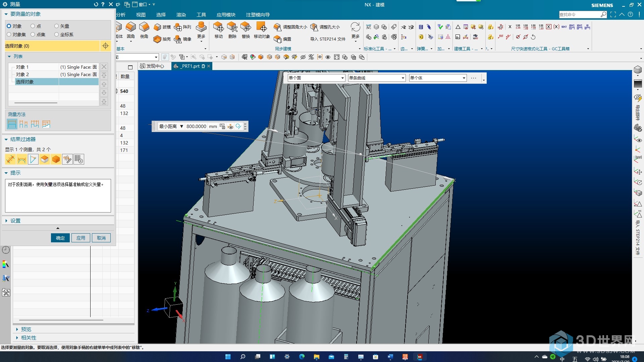644x362 pixels.
Task: Click the Offset (偏置) tool
Action: 282,39
